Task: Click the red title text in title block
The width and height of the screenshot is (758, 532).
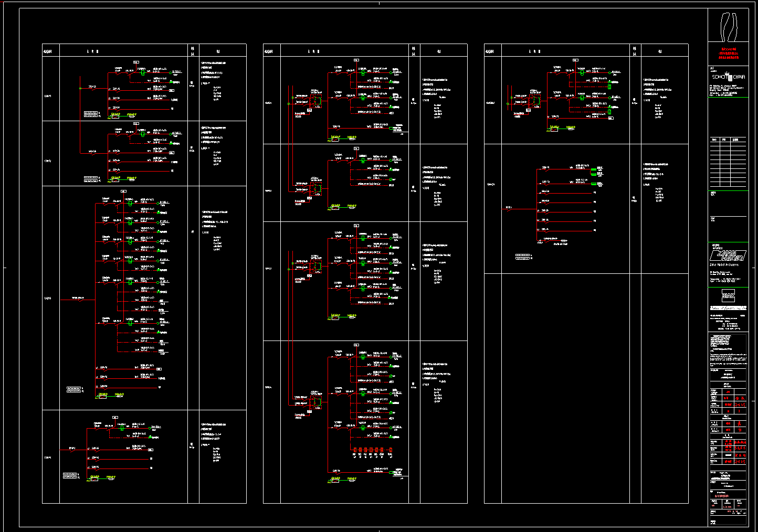Action: 728,54
